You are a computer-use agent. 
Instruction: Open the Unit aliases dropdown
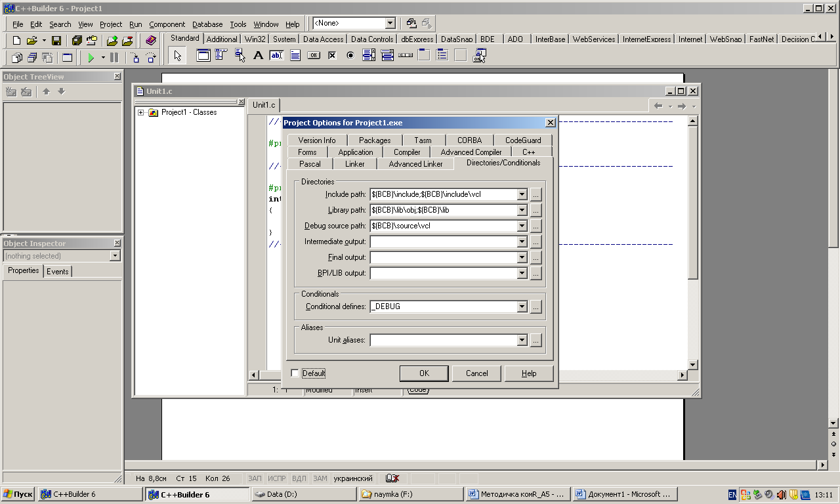(x=522, y=340)
